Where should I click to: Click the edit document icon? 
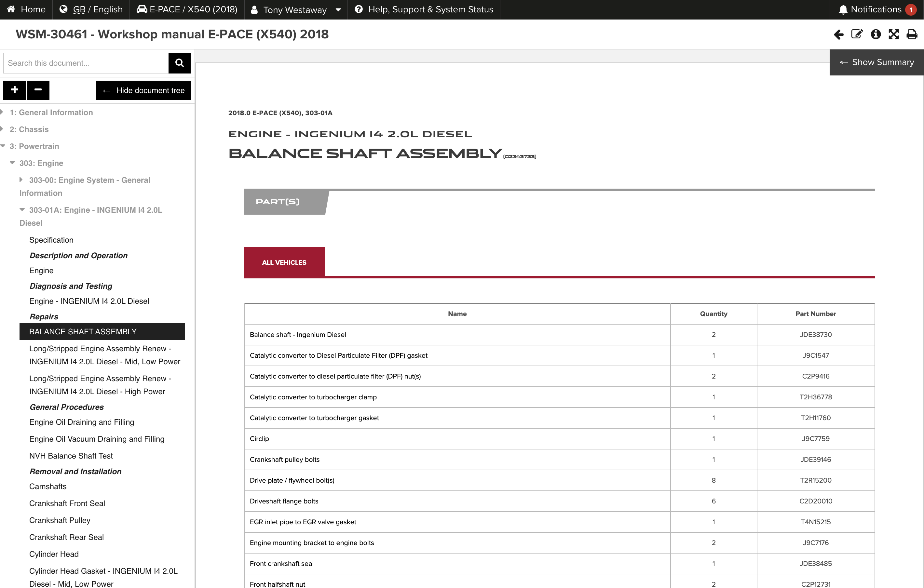click(857, 34)
